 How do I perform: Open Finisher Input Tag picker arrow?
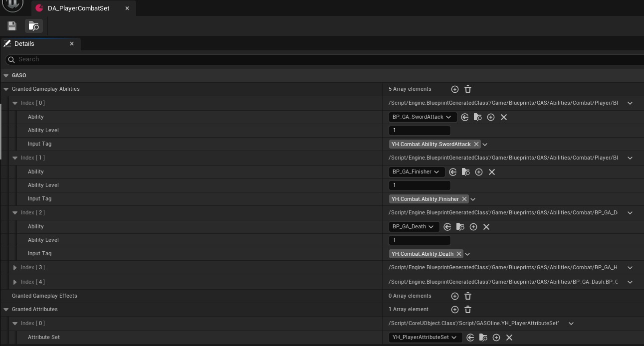473,199
